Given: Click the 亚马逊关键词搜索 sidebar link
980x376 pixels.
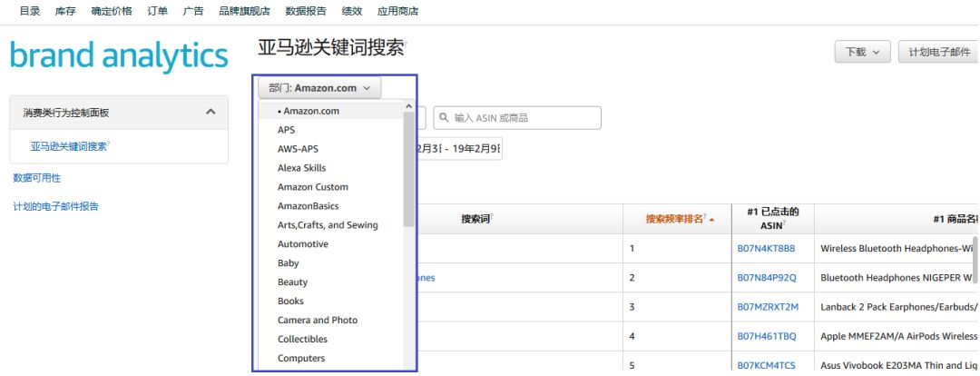Looking at the screenshot, I should click(69, 146).
